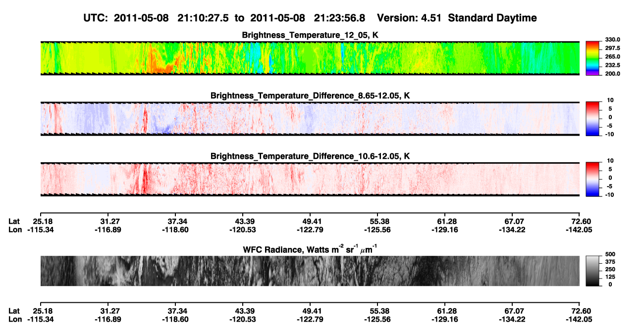
Task: Click the 200.0 colorbar label
Action: coord(612,73)
